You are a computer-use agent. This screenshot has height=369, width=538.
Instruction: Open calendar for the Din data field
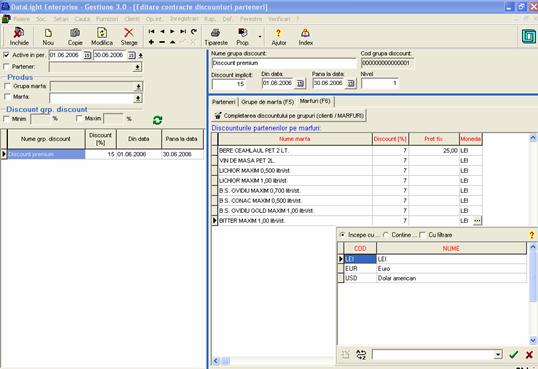coord(301,83)
